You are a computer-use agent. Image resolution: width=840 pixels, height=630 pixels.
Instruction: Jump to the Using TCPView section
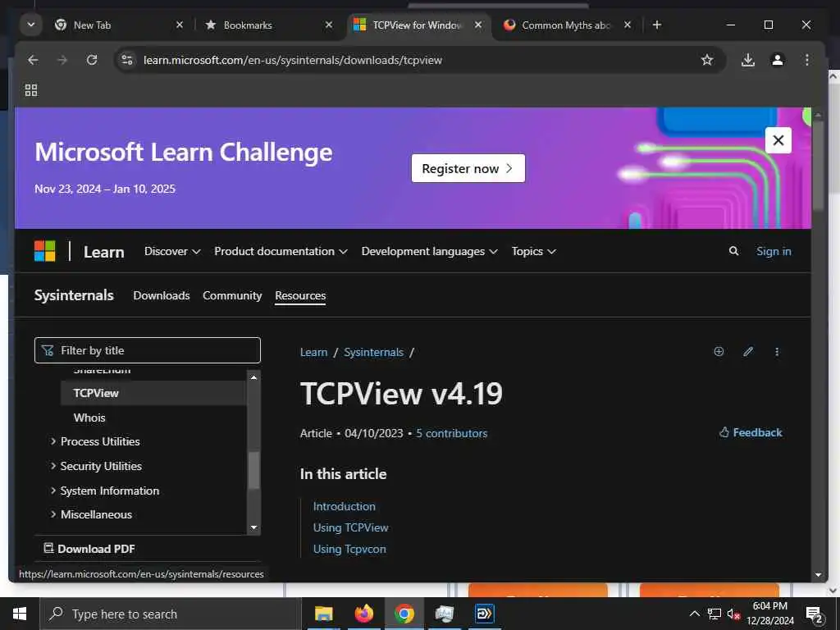(x=350, y=527)
